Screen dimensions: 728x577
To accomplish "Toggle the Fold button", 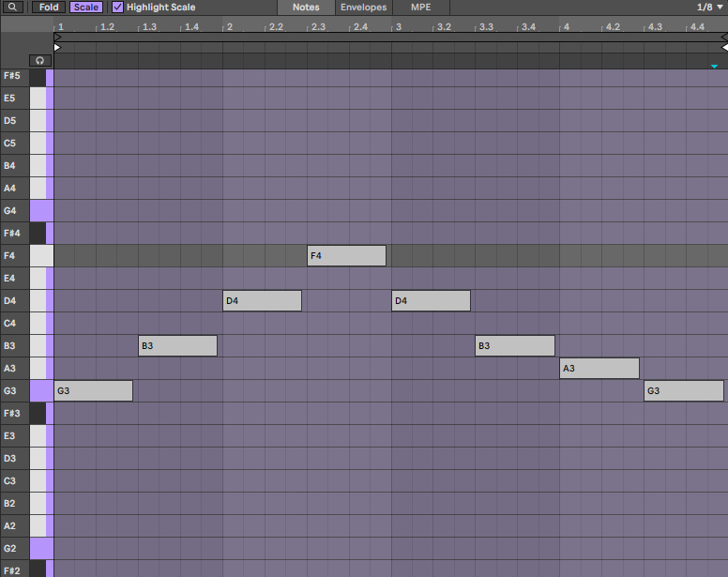I will (x=49, y=7).
